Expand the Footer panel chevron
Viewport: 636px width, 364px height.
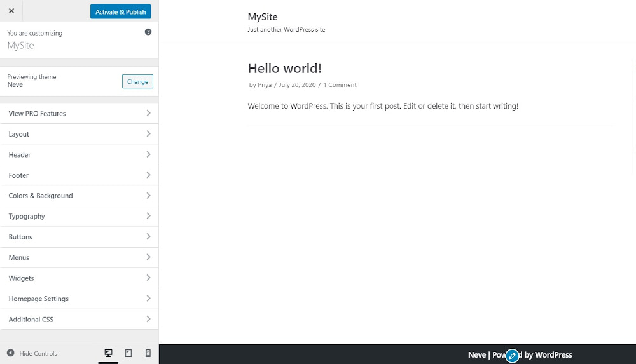tap(148, 175)
